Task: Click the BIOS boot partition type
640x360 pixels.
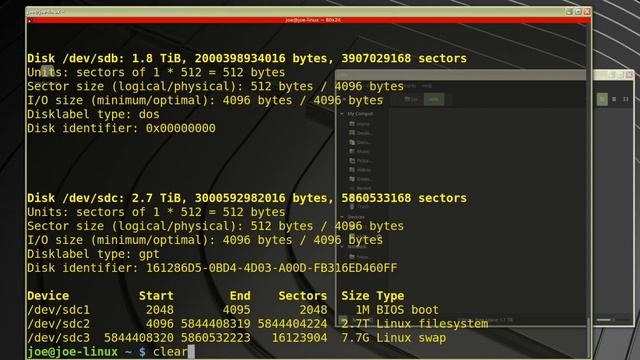Action: [408, 310]
